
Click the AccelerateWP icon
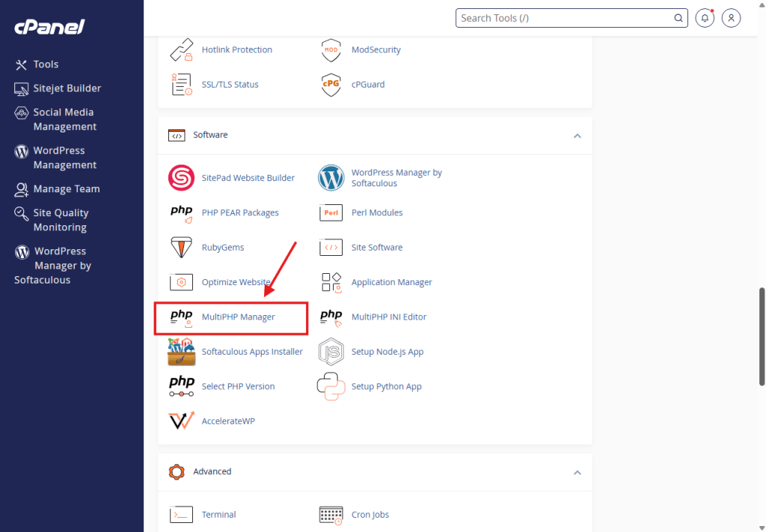(181, 421)
